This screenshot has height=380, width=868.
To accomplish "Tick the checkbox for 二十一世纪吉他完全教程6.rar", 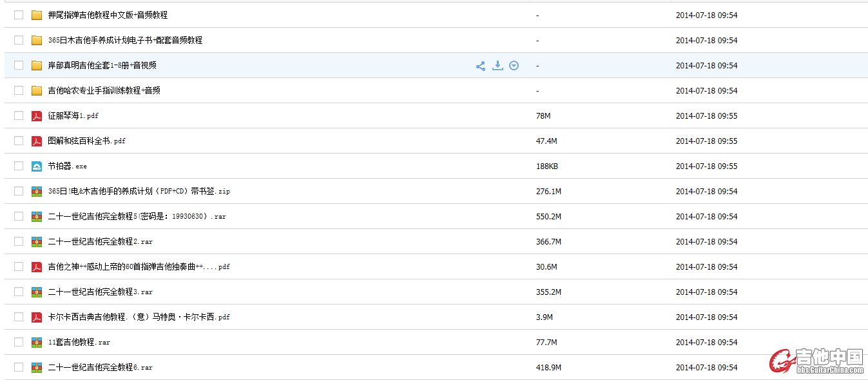I will (x=19, y=367).
